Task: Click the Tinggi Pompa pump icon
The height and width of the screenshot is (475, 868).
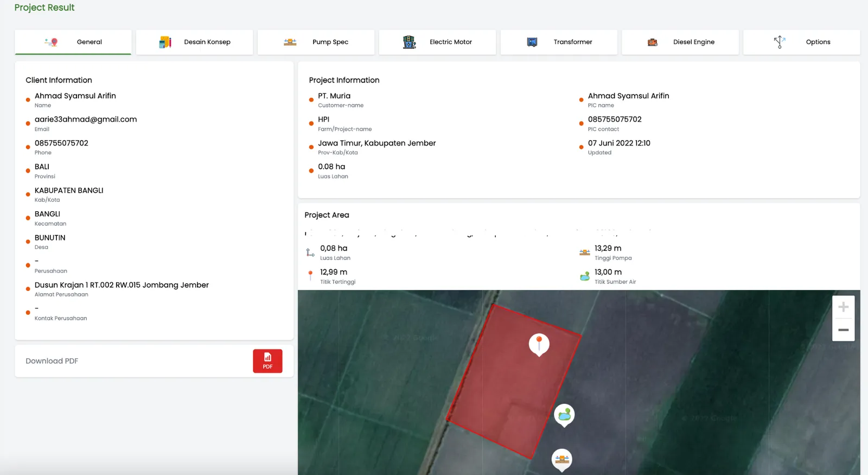Action: (x=585, y=252)
